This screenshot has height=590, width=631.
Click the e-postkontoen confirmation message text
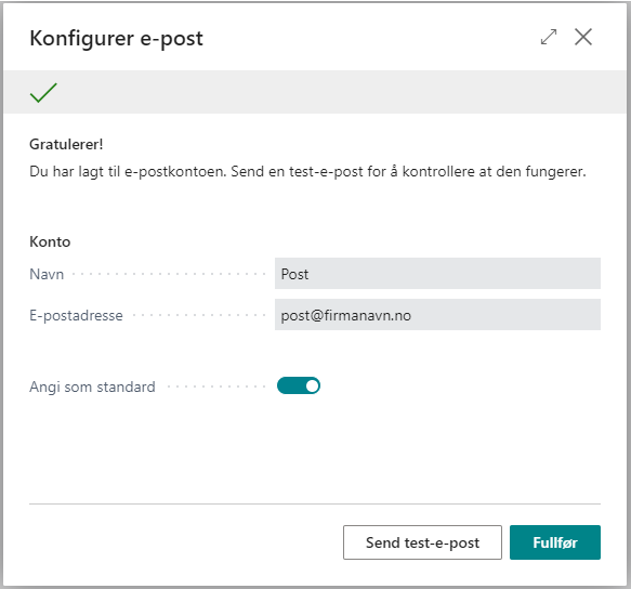click(307, 172)
